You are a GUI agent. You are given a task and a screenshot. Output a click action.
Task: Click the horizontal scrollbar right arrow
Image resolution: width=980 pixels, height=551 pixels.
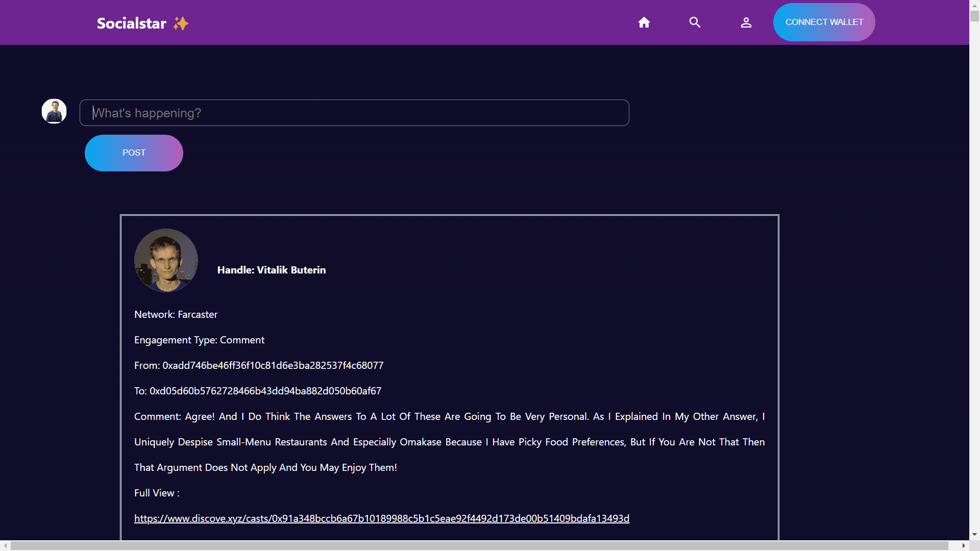tap(964, 545)
